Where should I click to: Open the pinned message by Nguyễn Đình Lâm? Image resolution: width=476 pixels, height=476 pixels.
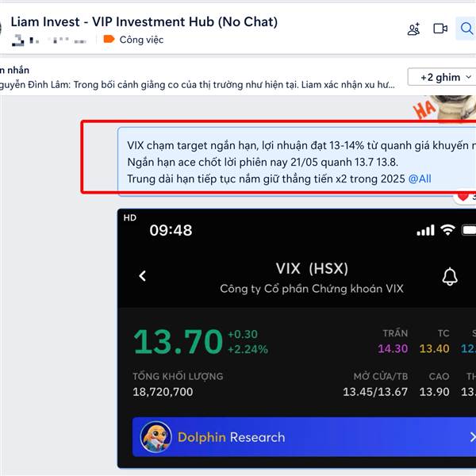click(198, 85)
